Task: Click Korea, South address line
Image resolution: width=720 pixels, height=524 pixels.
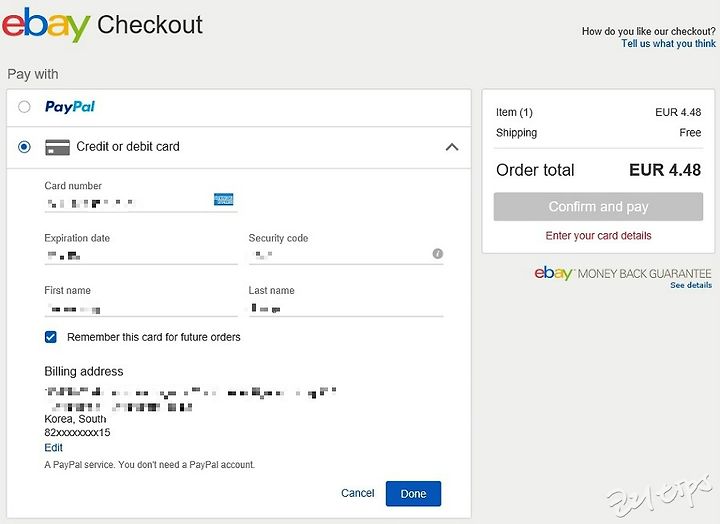Action: [x=75, y=419]
